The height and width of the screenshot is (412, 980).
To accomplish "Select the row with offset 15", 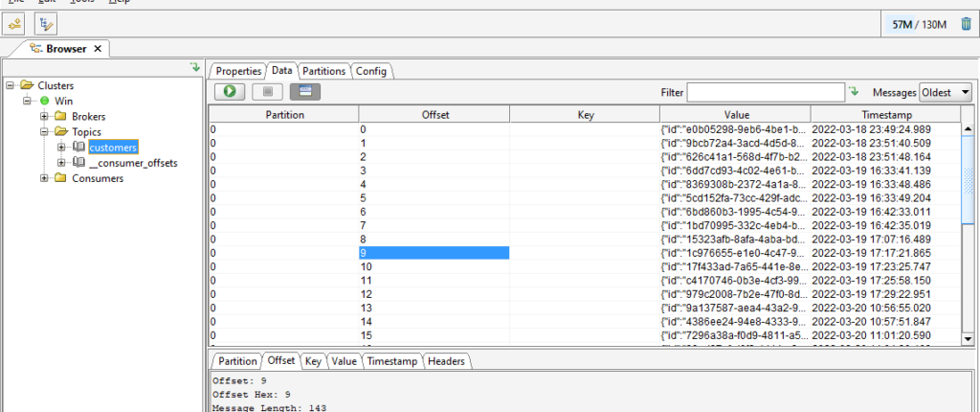I will pyautogui.click(x=585, y=335).
